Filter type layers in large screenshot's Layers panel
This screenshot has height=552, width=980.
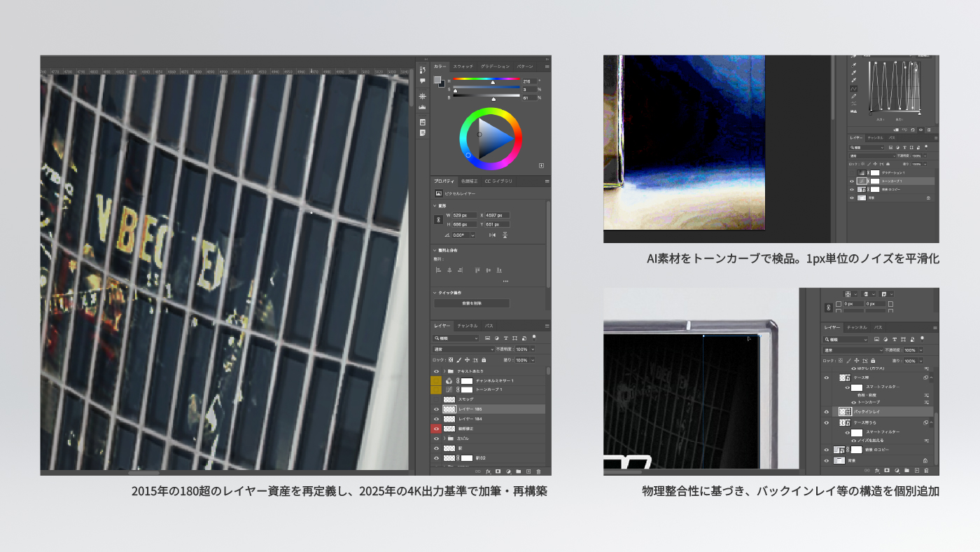coord(505,338)
